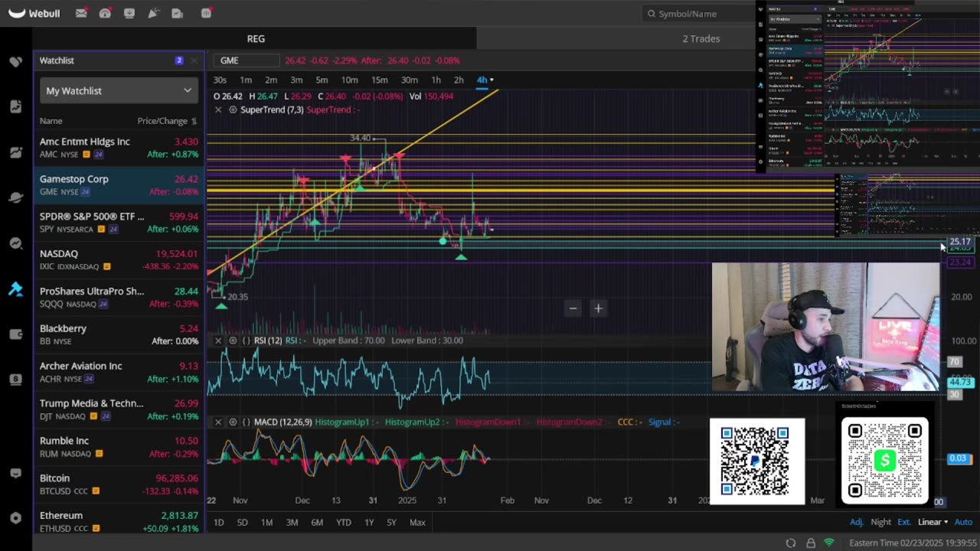Open the dollar sign sidebar icon
The height and width of the screenshot is (551, 980).
point(15,380)
